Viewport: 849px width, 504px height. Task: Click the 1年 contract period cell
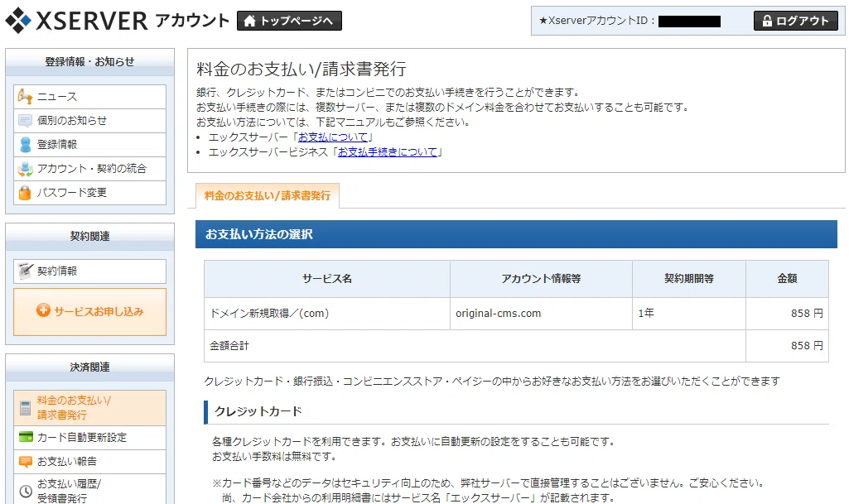coord(689,314)
